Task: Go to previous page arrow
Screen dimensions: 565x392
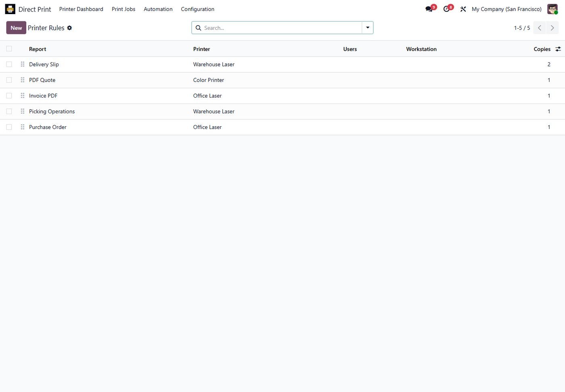Action: (x=540, y=28)
